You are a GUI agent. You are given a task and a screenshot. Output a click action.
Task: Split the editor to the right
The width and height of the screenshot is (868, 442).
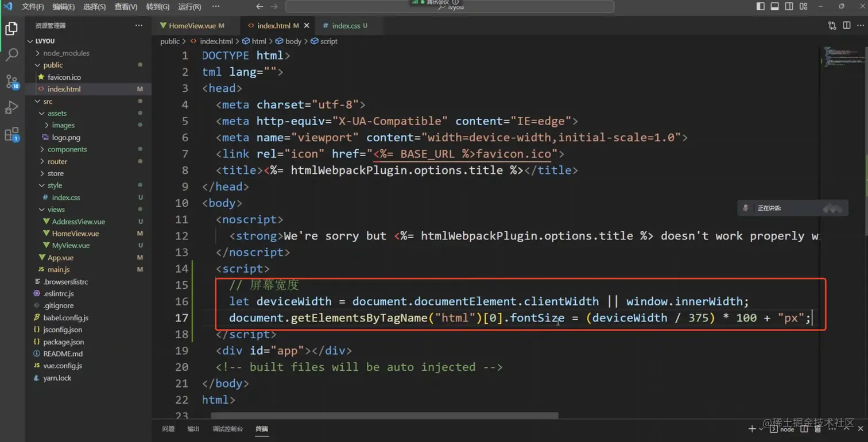coord(847,25)
